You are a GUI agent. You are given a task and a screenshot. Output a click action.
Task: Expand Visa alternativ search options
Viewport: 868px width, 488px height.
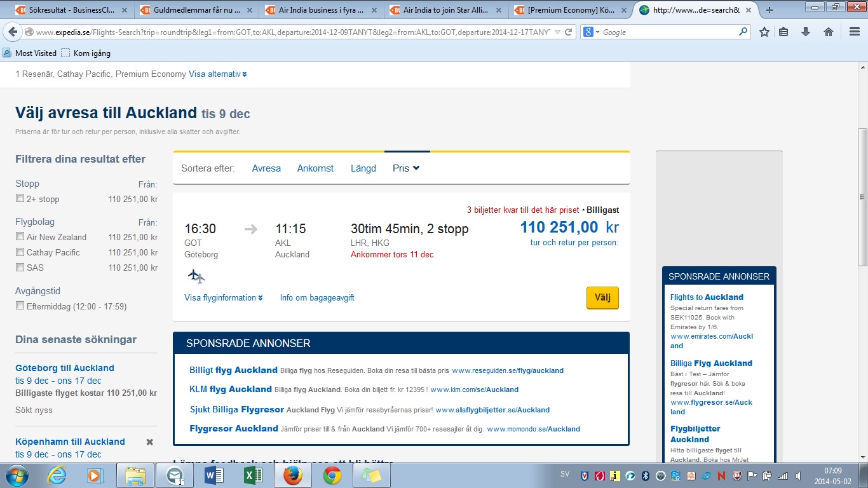tap(217, 74)
